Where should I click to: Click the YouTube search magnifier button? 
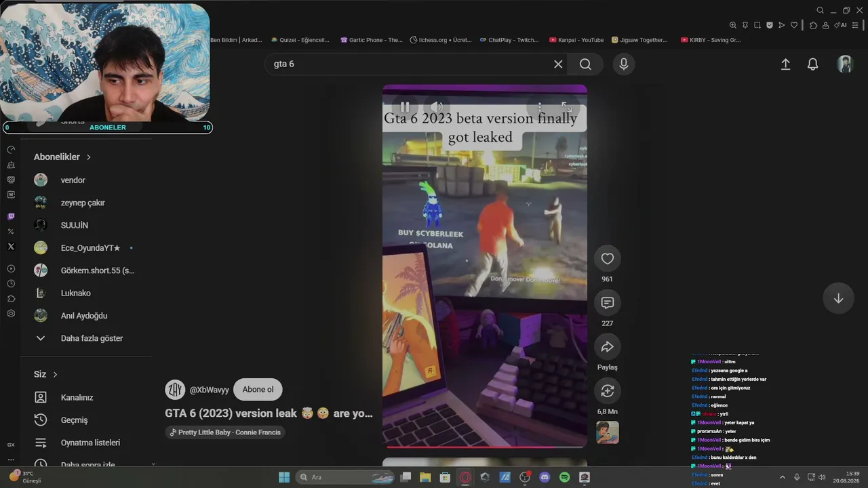pos(585,64)
